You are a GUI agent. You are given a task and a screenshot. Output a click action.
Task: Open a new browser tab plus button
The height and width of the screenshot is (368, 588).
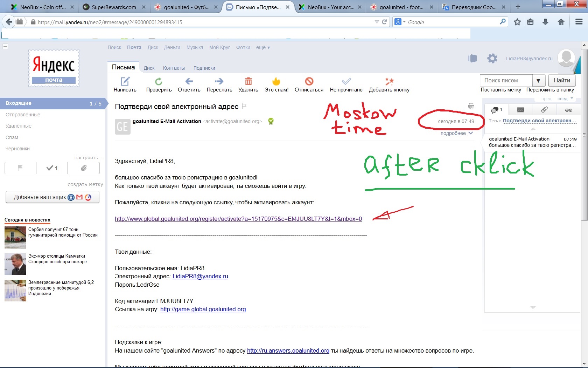[x=518, y=7]
